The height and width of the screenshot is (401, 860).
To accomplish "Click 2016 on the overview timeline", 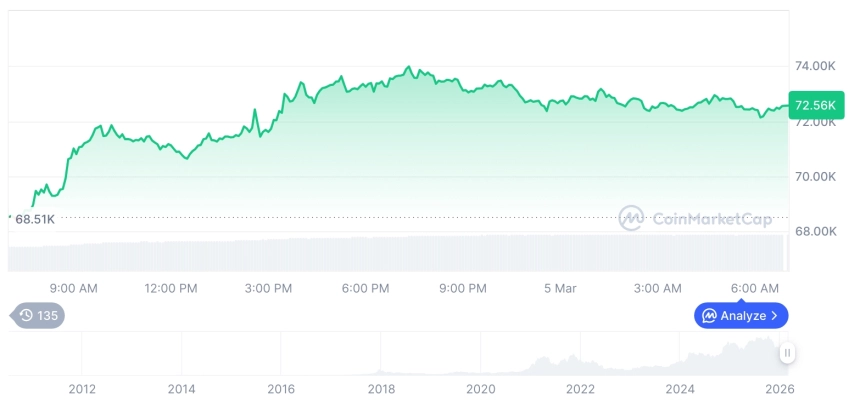I will [281, 389].
